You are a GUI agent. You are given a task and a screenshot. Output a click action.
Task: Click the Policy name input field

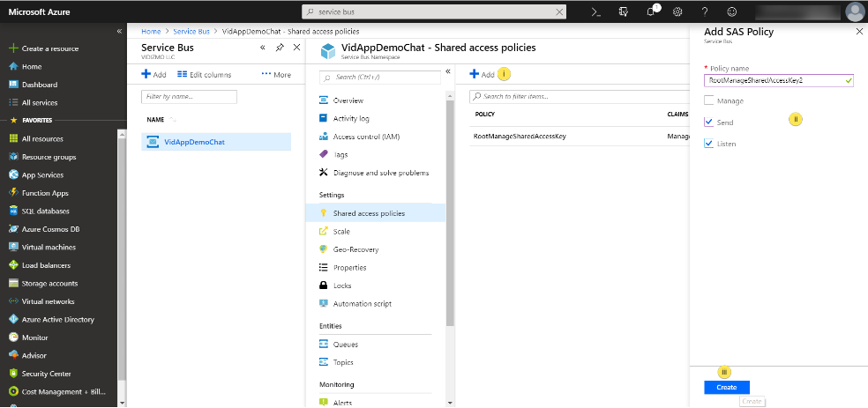pos(776,80)
